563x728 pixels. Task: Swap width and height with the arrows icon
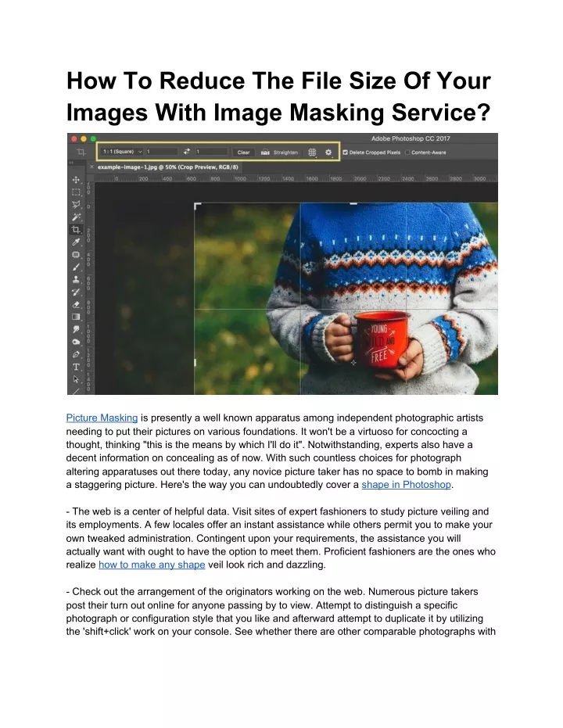coord(187,152)
